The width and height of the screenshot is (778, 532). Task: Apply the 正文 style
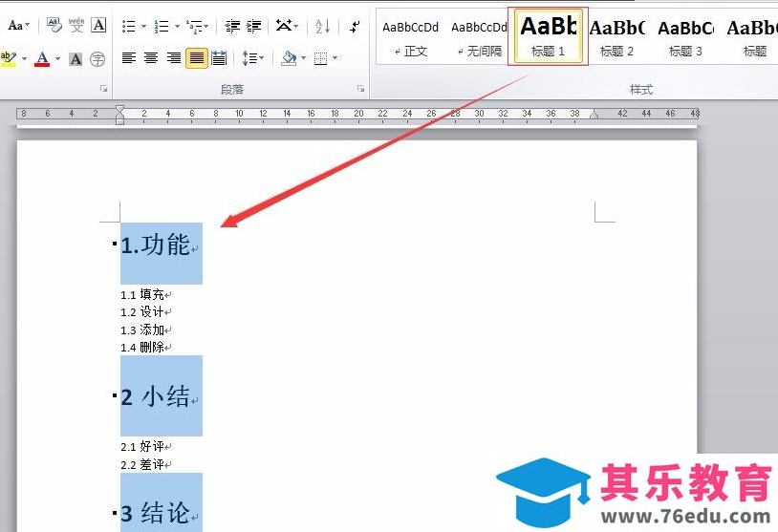(x=411, y=37)
